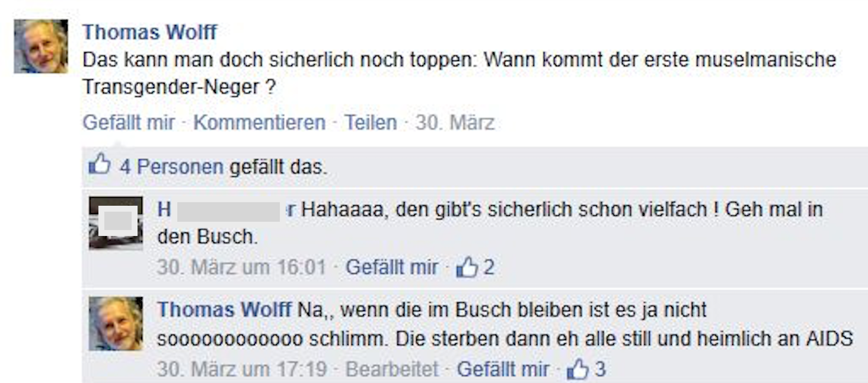
Task: Open Thomas Wolff's avatar in the reply comment
Action: (116, 324)
